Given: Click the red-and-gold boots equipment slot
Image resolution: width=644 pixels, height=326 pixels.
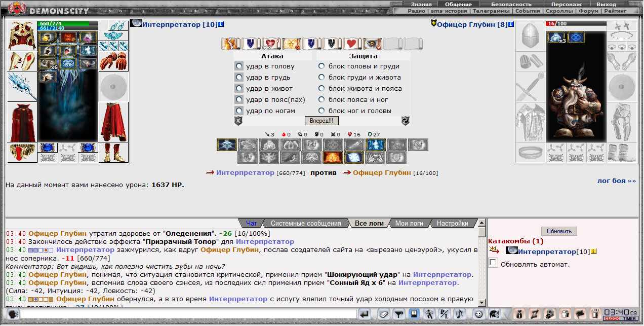Looking at the screenshot, I should click(x=113, y=153).
